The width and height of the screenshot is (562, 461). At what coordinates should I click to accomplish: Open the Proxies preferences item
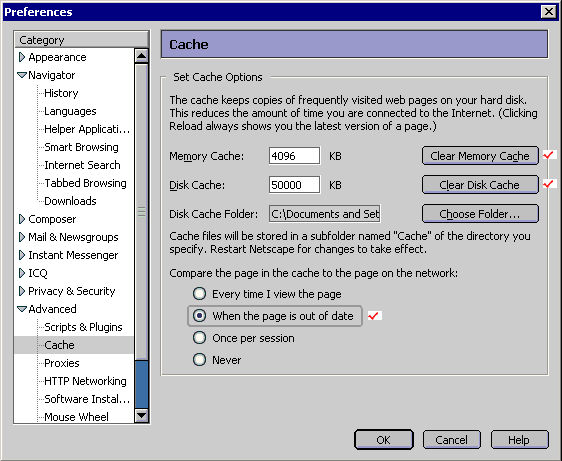tap(62, 363)
